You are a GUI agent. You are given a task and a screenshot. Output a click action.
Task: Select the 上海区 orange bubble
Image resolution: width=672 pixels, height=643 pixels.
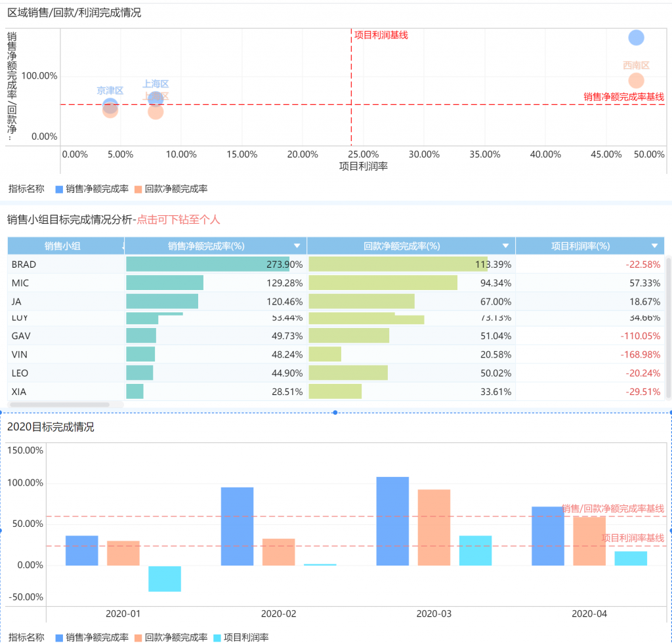(156, 112)
